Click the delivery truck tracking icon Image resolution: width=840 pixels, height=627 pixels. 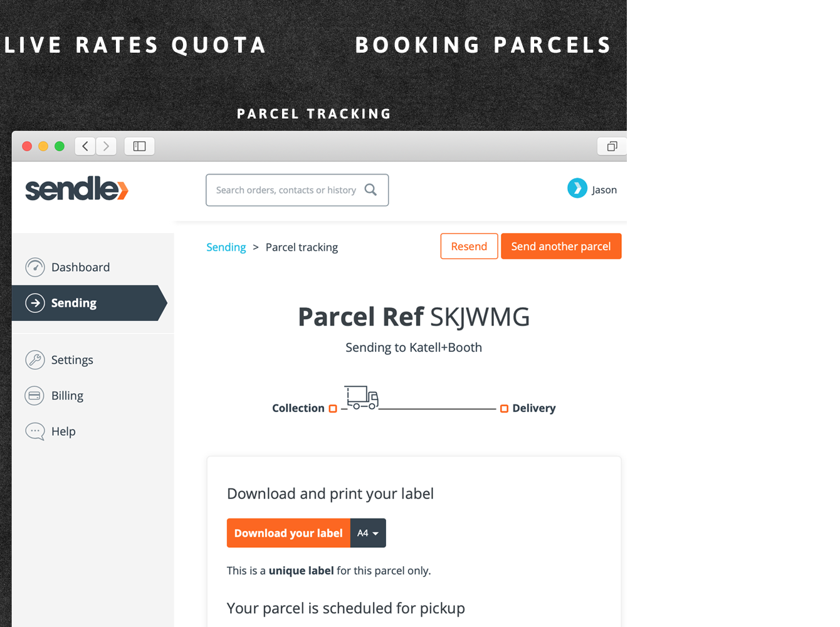point(362,398)
